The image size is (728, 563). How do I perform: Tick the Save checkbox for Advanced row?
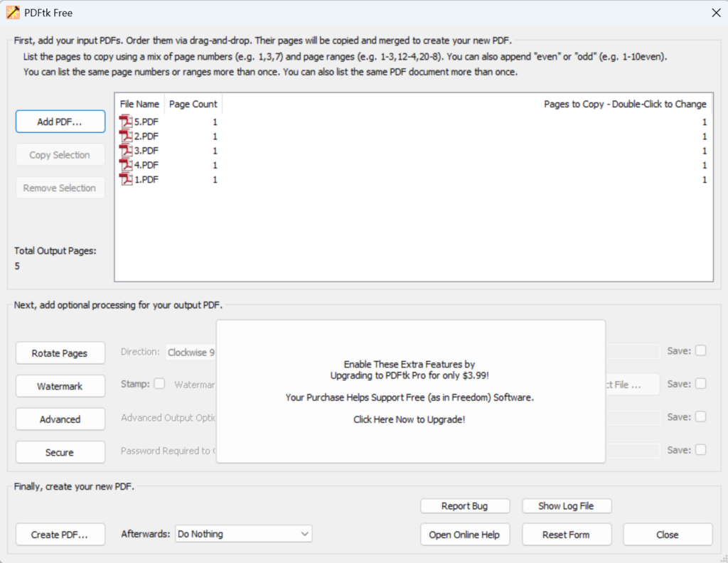click(701, 417)
